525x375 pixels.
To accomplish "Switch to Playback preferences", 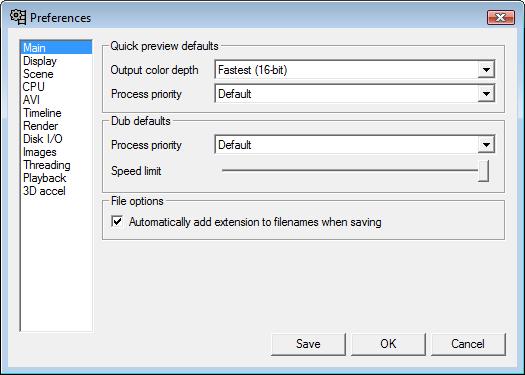I will pos(45,178).
